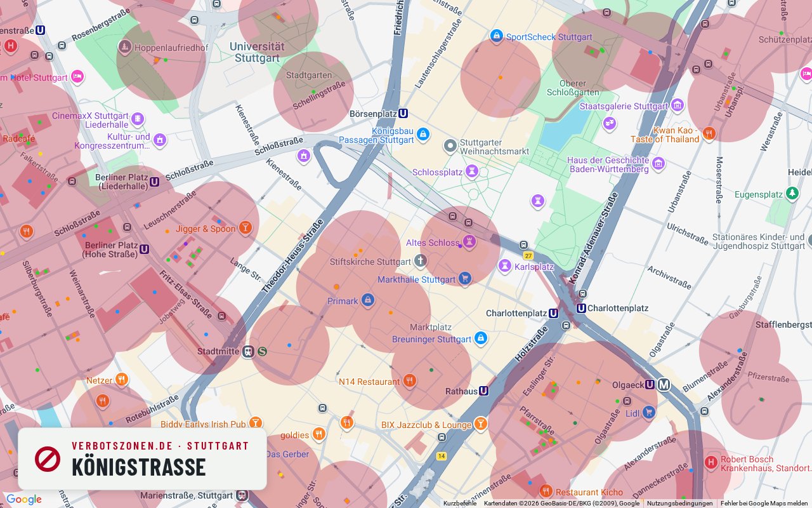The height and width of the screenshot is (508, 812).
Task: Click the Jigger & Spoon bar icon
Action: 245,228
